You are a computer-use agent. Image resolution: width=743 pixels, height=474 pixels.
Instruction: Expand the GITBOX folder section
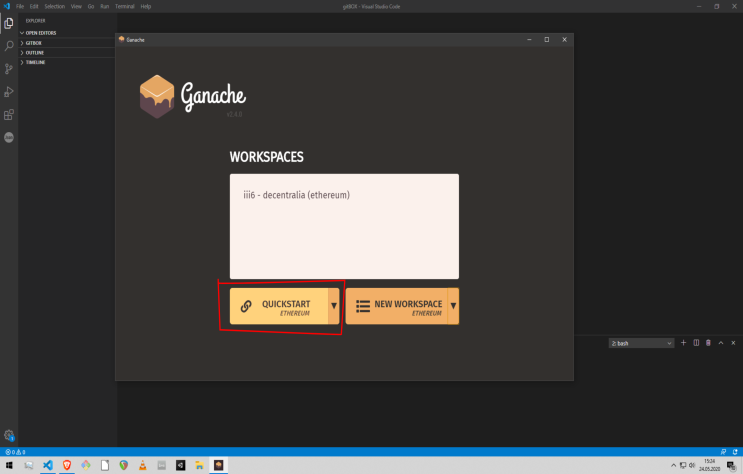(x=33, y=43)
